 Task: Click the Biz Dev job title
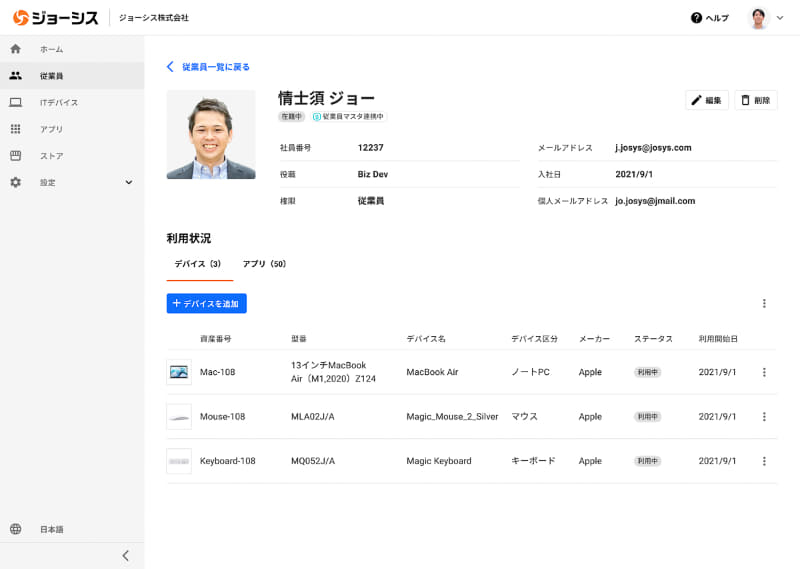point(372,174)
